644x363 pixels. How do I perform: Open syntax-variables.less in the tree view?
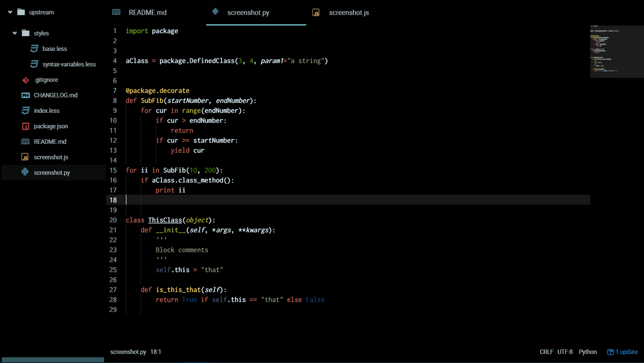pyautogui.click(x=69, y=64)
